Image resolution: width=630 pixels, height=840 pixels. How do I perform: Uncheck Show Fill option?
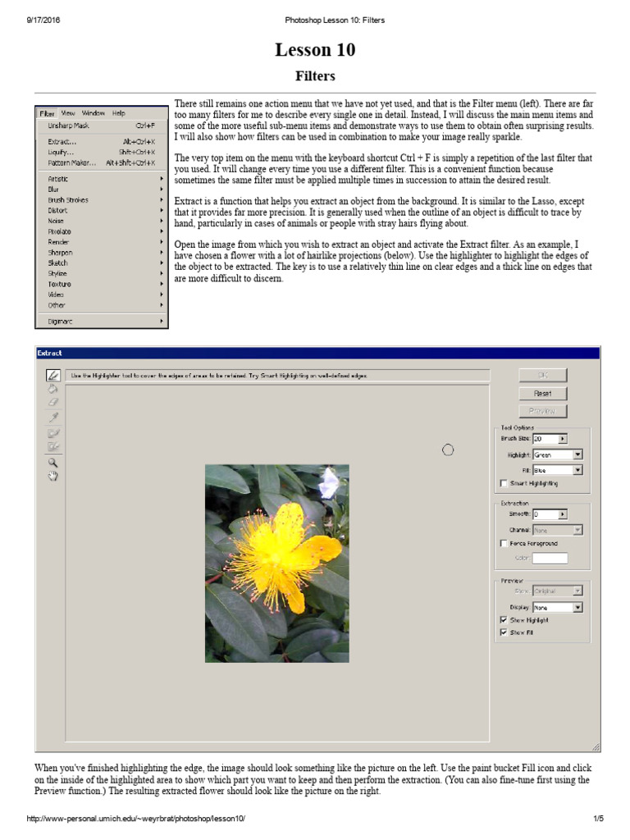coord(503,632)
